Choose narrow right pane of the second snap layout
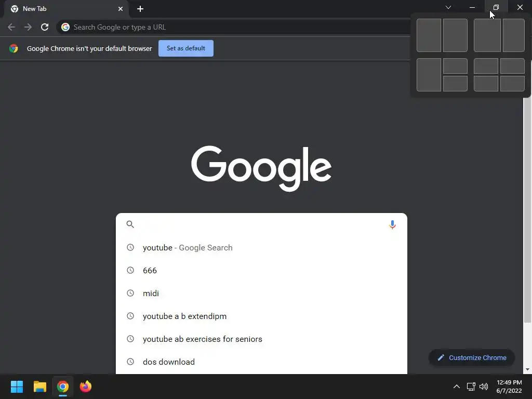The image size is (532, 399). 514,35
